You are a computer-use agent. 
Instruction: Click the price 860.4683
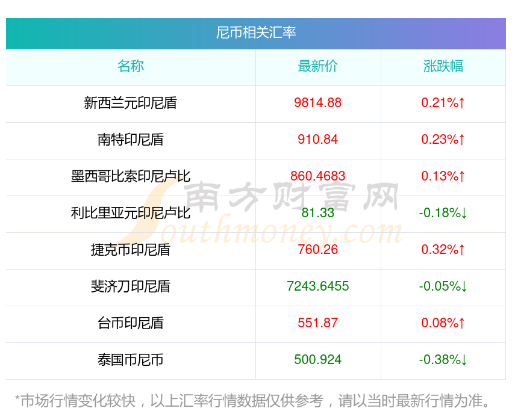[x=317, y=176]
